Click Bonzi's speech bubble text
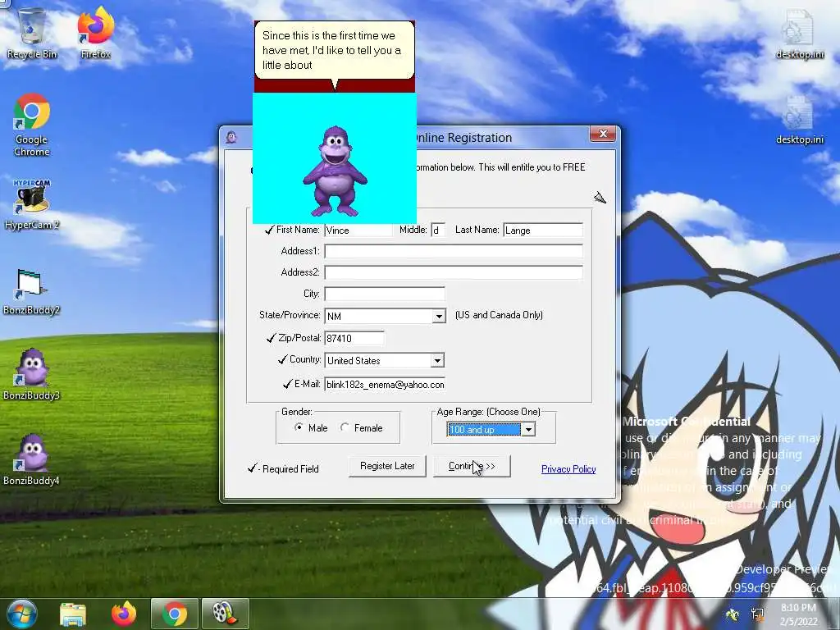The image size is (840, 630). (x=331, y=50)
